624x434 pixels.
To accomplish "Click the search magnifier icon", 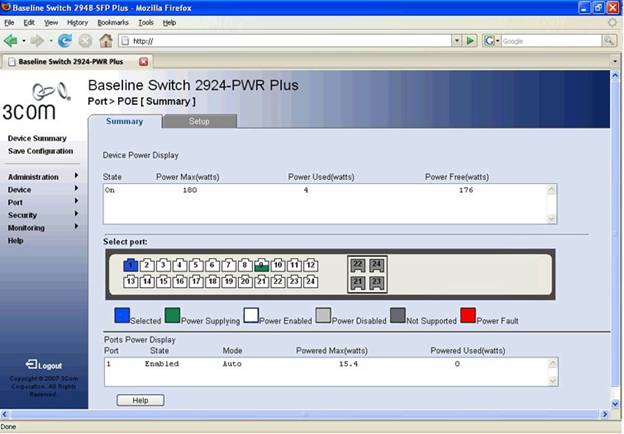I will 608,41.
